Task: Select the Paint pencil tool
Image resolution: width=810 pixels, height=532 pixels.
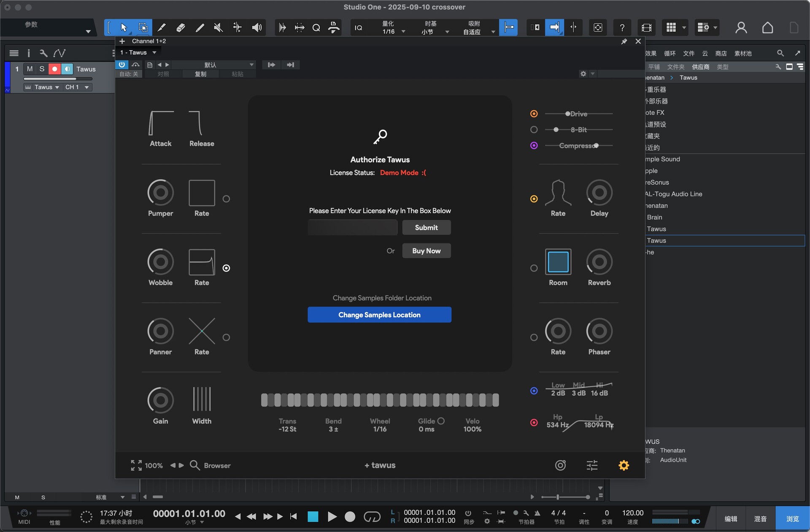Action: coord(200,27)
